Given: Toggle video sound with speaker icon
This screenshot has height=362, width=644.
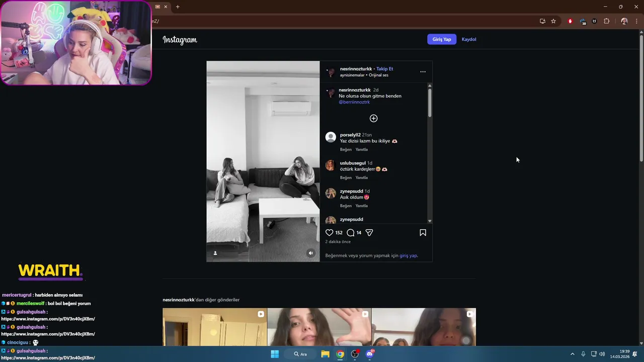Looking at the screenshot, I should coord(310,253).
